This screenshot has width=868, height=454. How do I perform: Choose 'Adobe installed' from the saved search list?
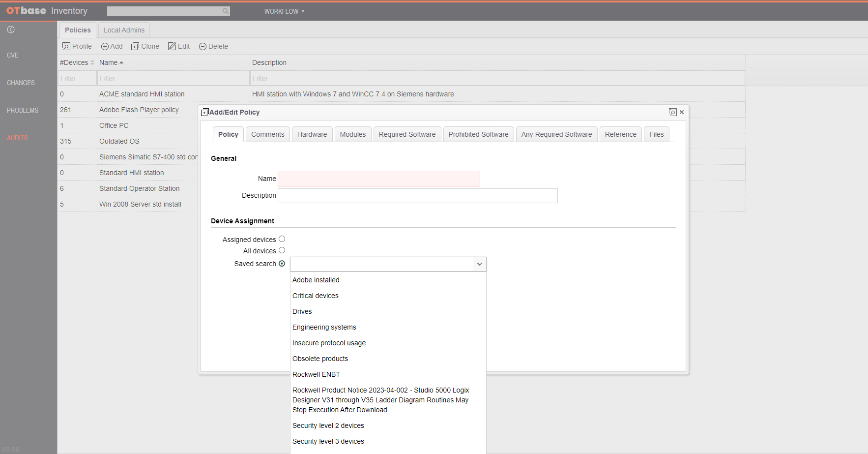[x=388, y=280]
